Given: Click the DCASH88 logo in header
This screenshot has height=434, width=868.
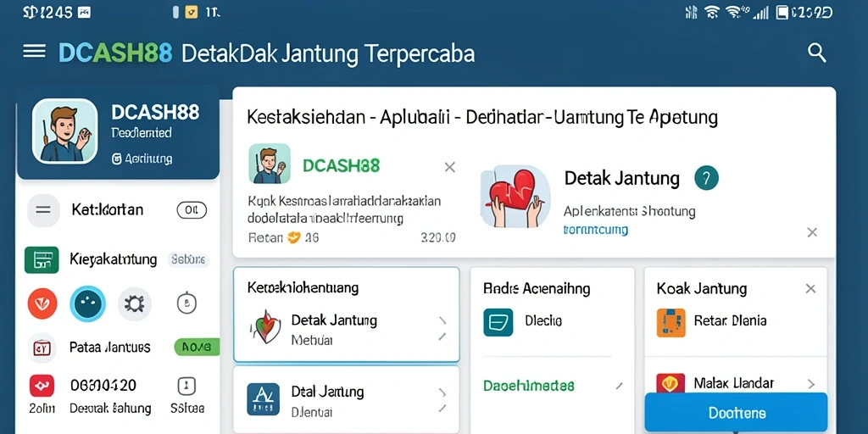Looking at the screenshot, I should (x=115, y=53).
